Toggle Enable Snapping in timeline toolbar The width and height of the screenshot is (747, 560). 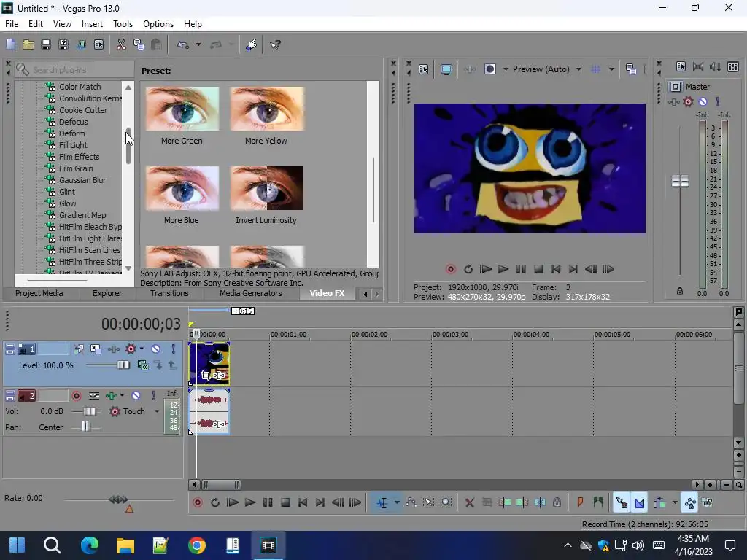622,503
